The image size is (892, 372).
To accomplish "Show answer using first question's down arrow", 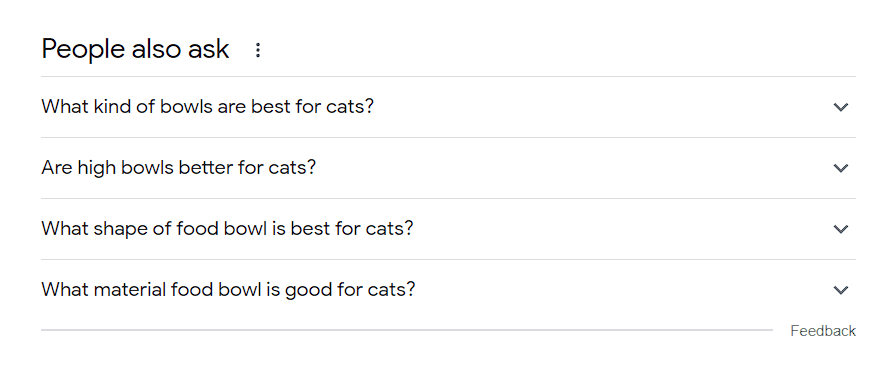I will point(840,107).
